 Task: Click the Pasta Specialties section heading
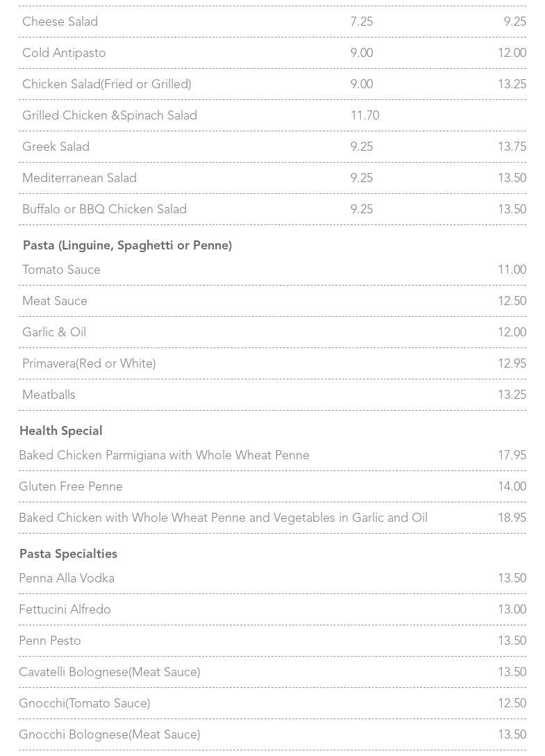click(68, 554)
